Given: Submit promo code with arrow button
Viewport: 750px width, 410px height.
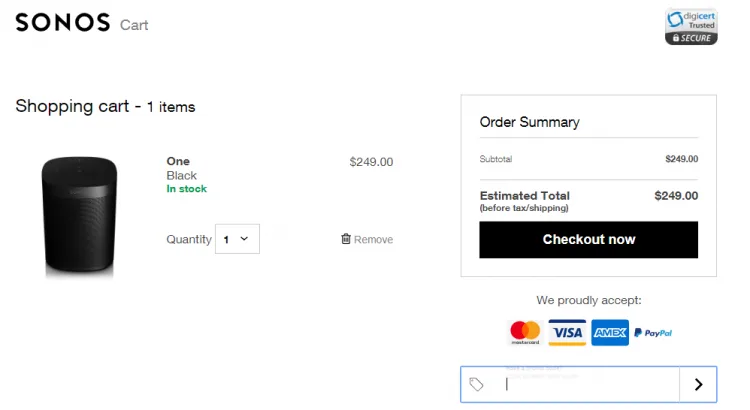Looking at the screenshot, I should (698, 384).
